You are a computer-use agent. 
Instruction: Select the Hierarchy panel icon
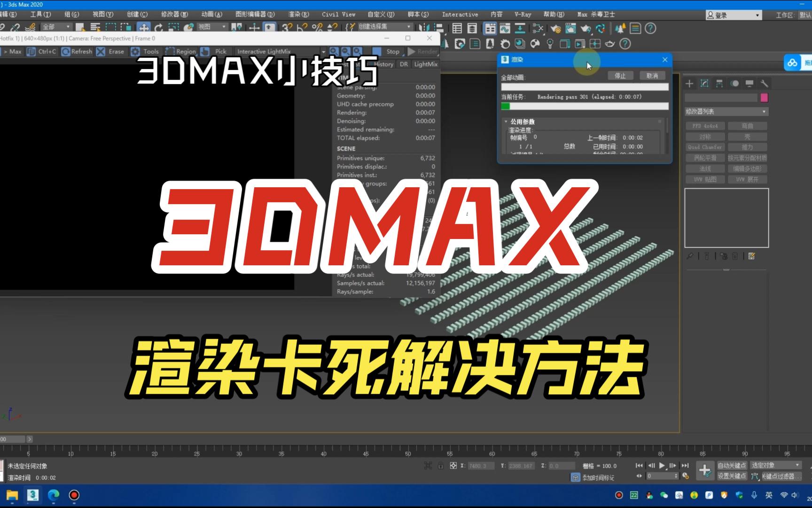pos(718,84)
